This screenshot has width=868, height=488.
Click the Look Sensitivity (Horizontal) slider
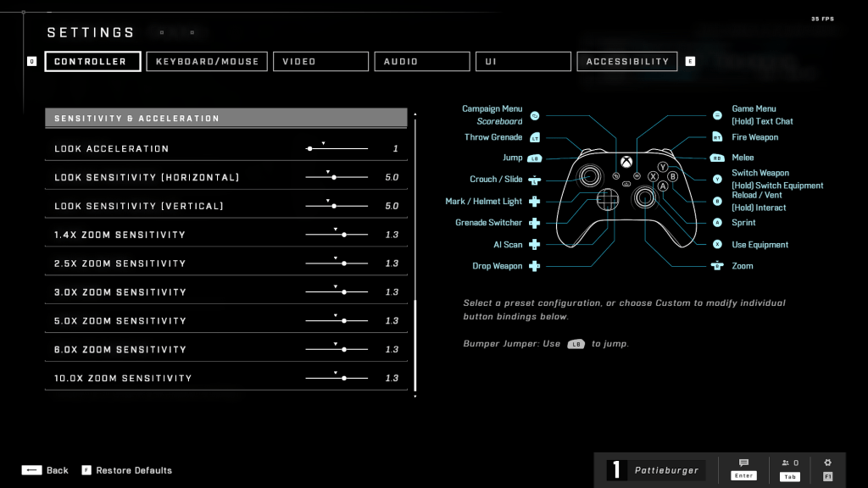337,177
